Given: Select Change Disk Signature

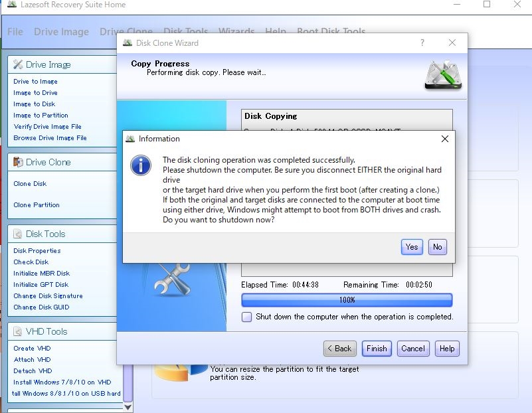Looking at the screenshot, I should (x=48, y=296).
